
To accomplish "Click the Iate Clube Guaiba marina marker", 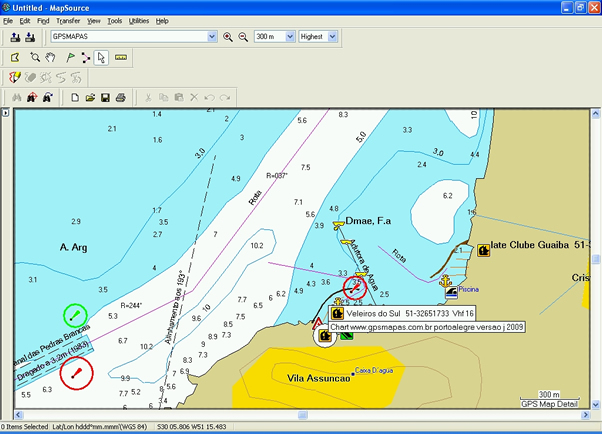I will [483, 250].
